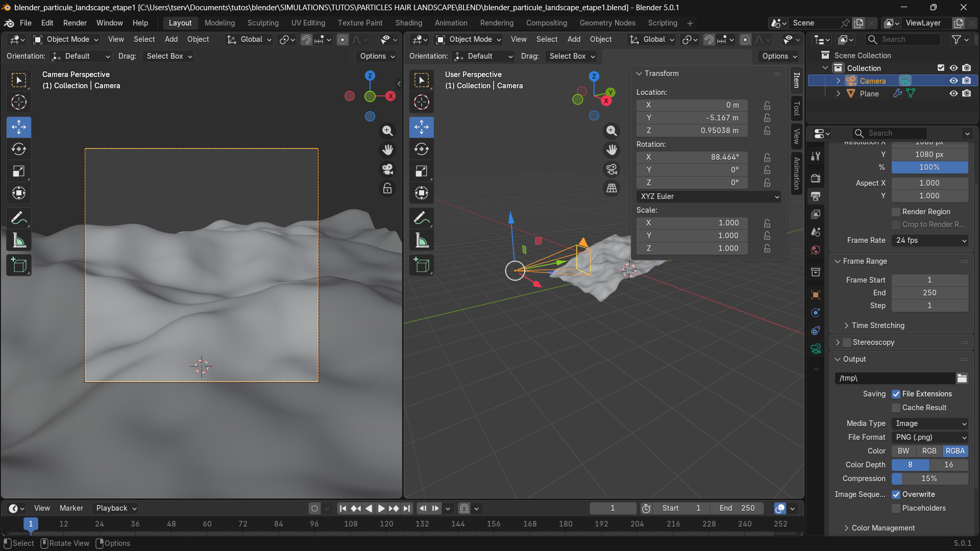Activate the Annotate tool in right viewport
This screenshot has width=980, height=551.
tap(422, 218)
